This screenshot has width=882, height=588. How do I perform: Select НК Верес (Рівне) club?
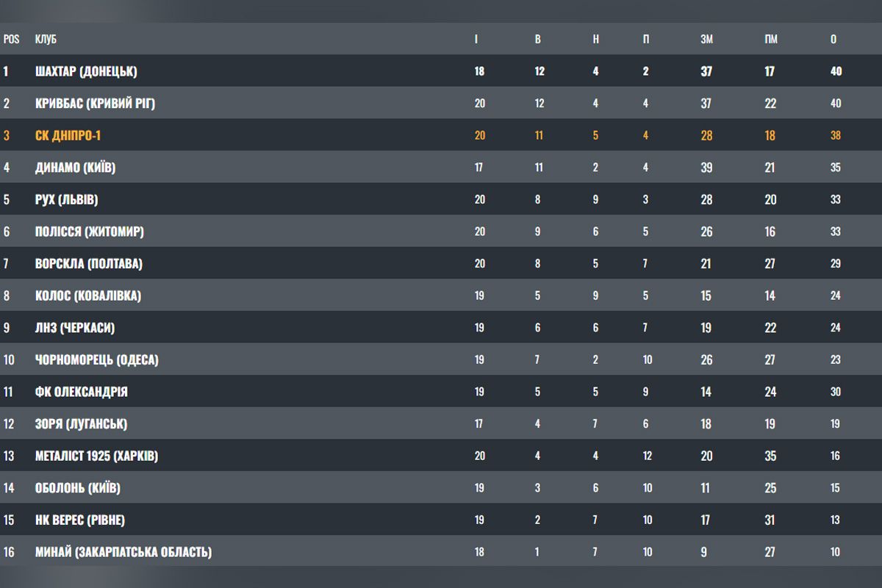coord(79,520)
